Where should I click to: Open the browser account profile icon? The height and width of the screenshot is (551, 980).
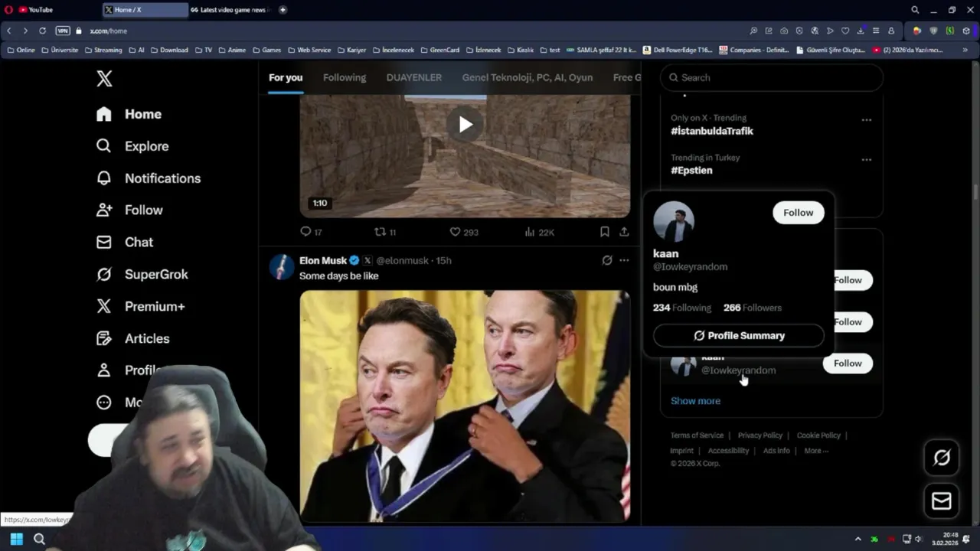(891, 31)
